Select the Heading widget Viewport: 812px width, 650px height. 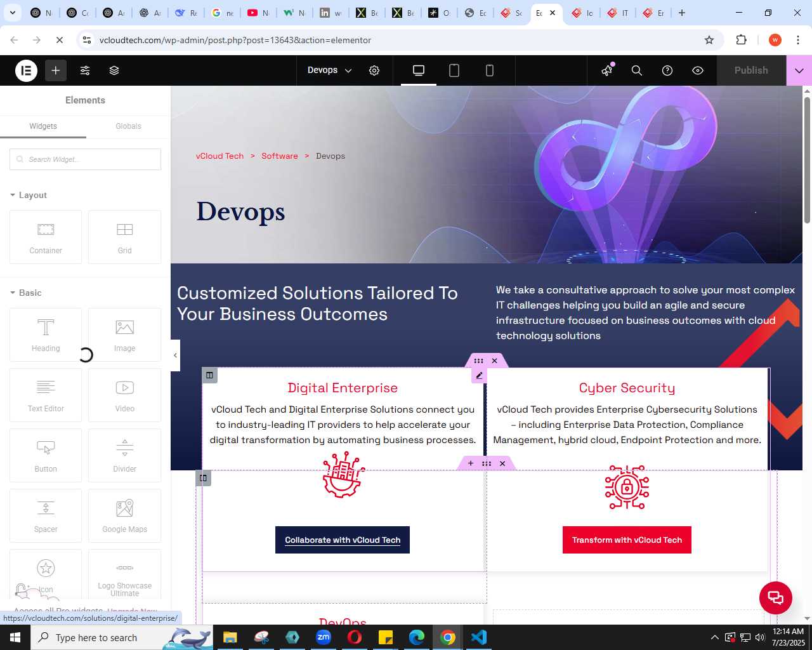(x=46, y=335)
